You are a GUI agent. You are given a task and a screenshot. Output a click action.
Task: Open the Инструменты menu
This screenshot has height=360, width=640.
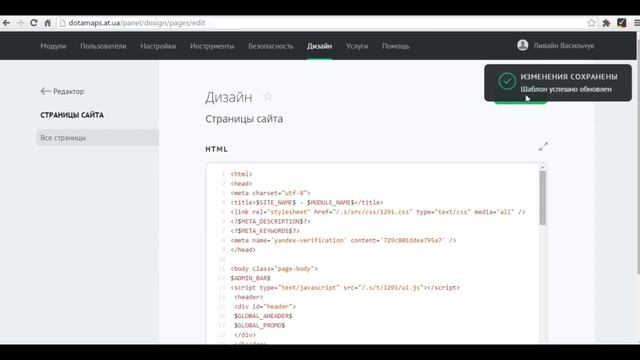pyautogui.click(x=212, y=46)
